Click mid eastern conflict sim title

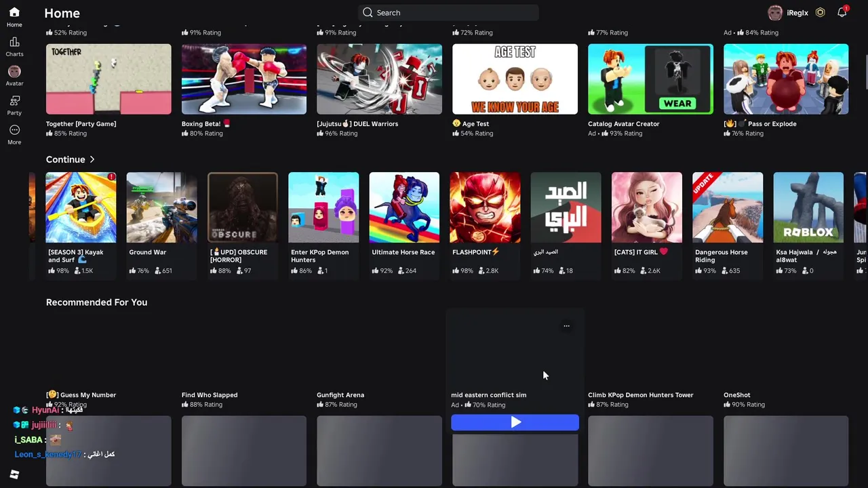tap(488, 395)
